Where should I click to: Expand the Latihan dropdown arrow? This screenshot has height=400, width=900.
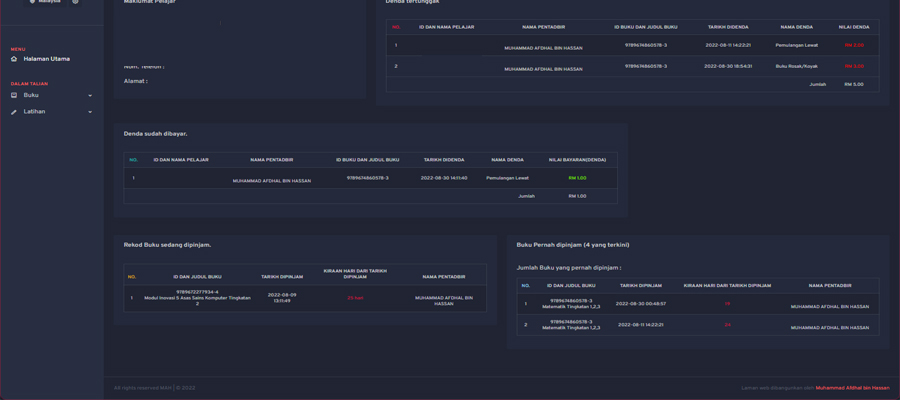pyautogui.click(x=90, y=112)
